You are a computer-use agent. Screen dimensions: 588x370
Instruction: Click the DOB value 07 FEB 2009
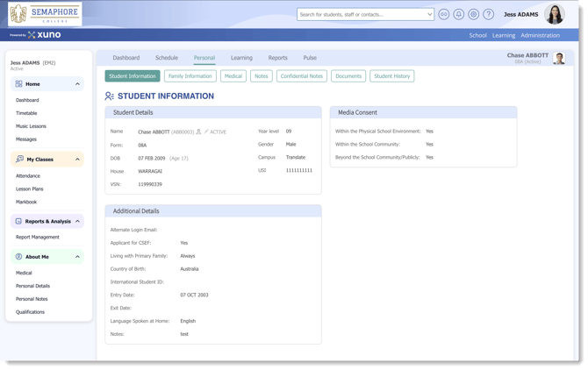pos(152,159)
